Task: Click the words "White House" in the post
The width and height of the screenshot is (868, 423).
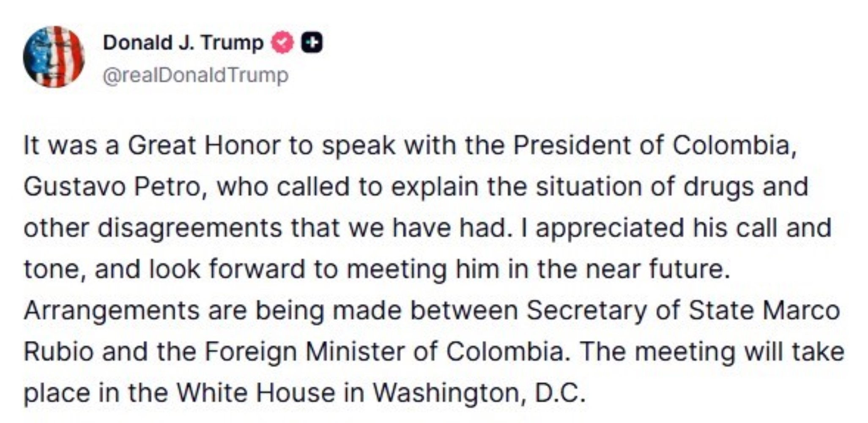Action: tap(255, 393)
